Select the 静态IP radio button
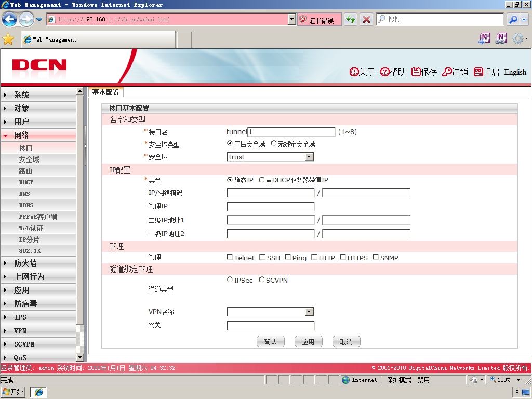Screen dimensions: 532x399 click(x=230, y=180)
